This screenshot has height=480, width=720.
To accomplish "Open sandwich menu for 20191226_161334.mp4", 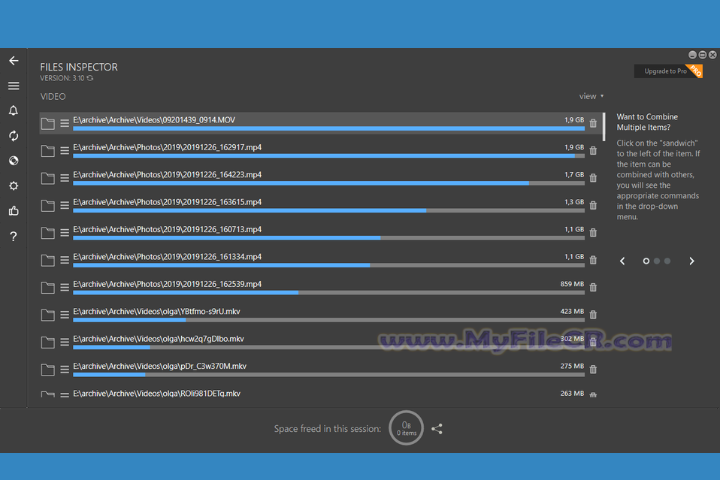I will 65,260.
